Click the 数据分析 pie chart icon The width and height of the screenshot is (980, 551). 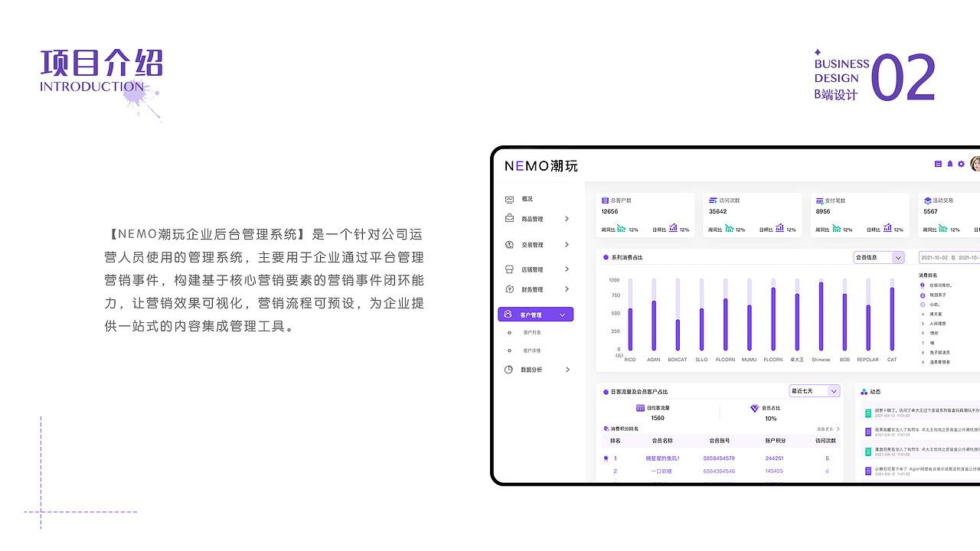click(509, 370)
